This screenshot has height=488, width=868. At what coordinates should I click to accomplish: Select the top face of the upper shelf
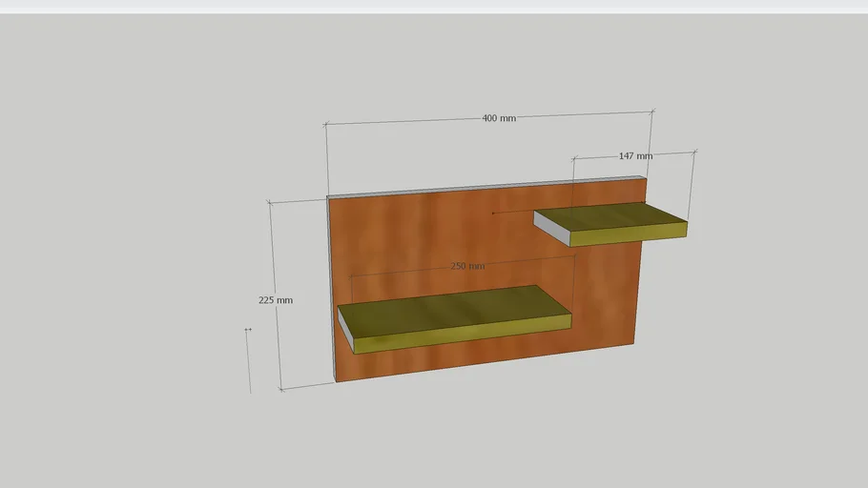coord(612,218)
